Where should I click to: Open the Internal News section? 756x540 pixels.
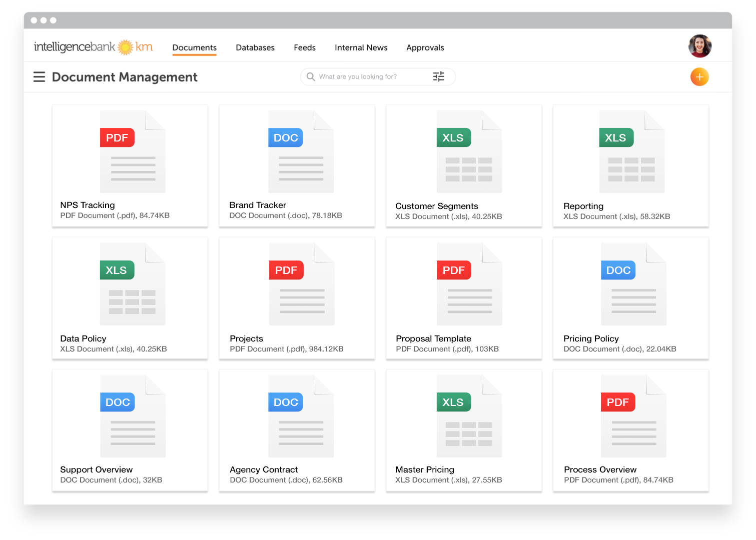[361, 47]
